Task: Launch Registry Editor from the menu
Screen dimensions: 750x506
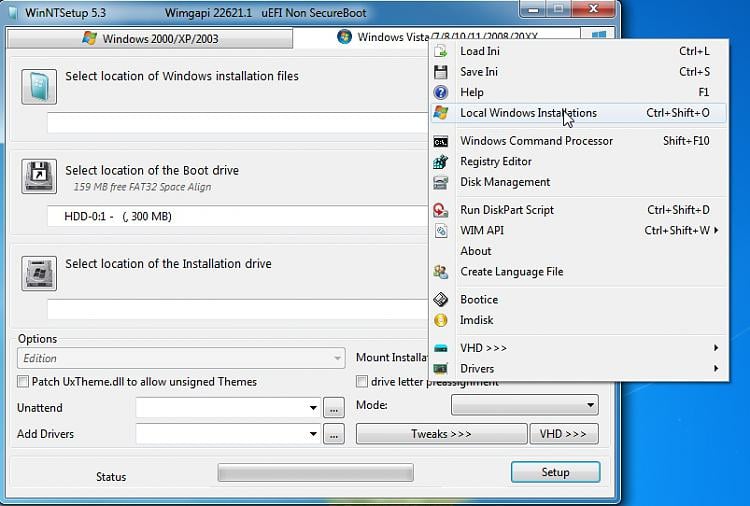Action: point(579,162)
